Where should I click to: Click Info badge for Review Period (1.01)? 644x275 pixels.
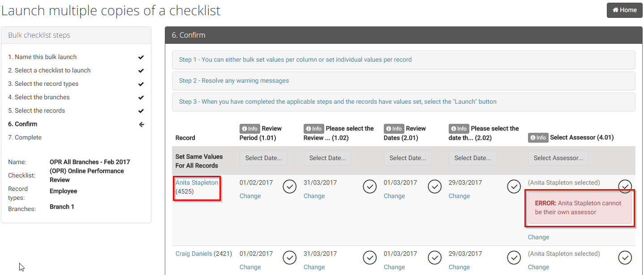[249, 129]
